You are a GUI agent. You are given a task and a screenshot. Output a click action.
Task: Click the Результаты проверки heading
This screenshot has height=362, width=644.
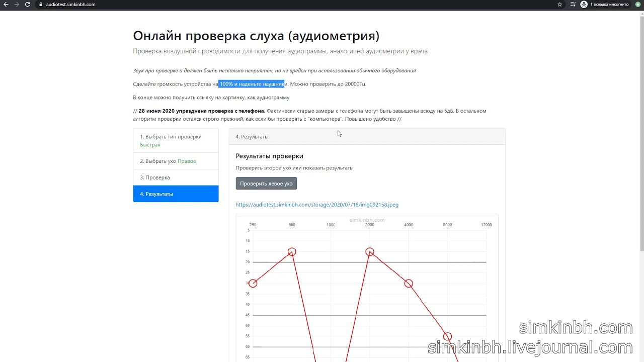click(269, 156)
